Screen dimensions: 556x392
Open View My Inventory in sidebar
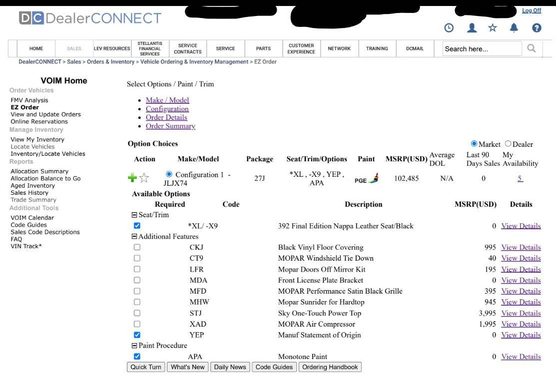point(37,140)
